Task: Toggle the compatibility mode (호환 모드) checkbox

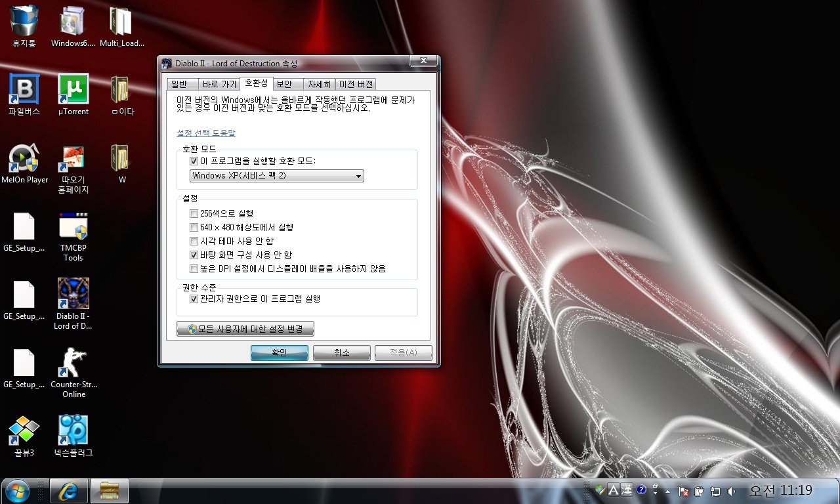Action: [194, 161]
